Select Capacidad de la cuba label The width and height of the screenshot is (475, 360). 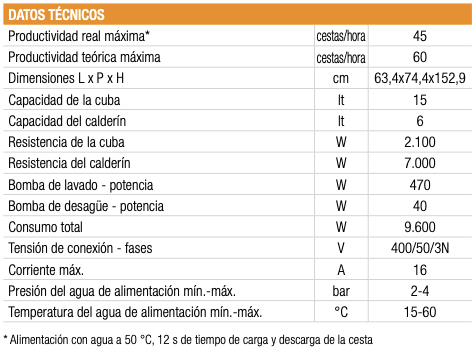pos(64,100)
